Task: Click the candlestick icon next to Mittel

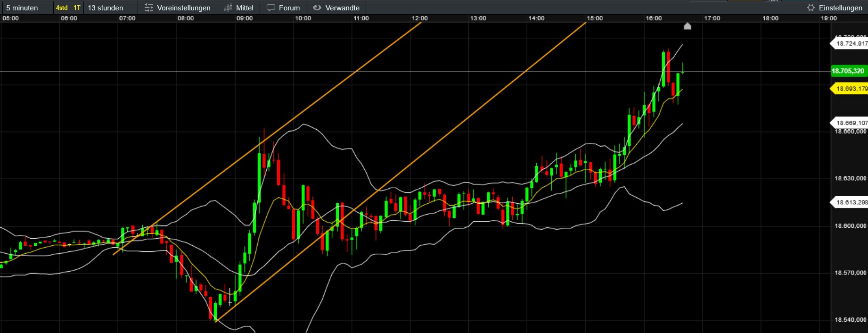Action: pyautogui.click(x=228, y=8)
